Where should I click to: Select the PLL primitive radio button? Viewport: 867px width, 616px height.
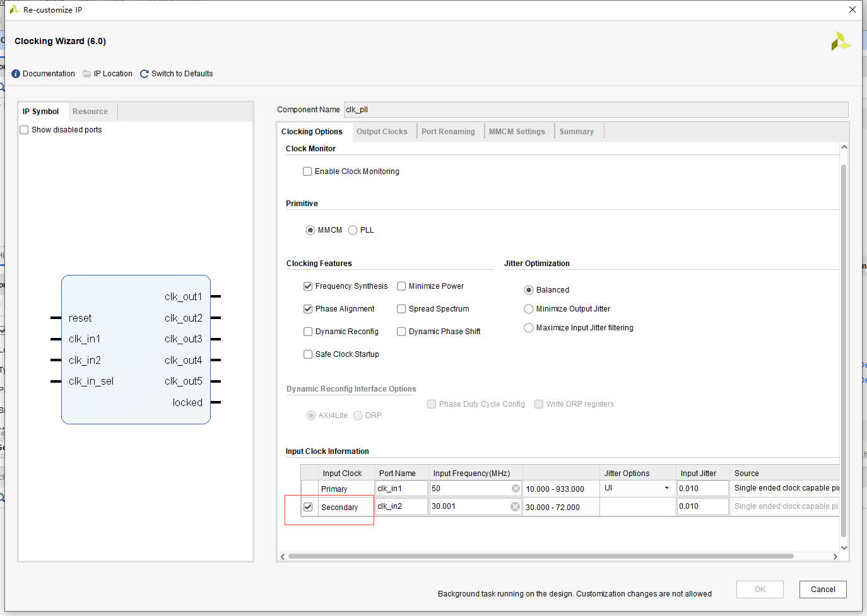[353, 230]
